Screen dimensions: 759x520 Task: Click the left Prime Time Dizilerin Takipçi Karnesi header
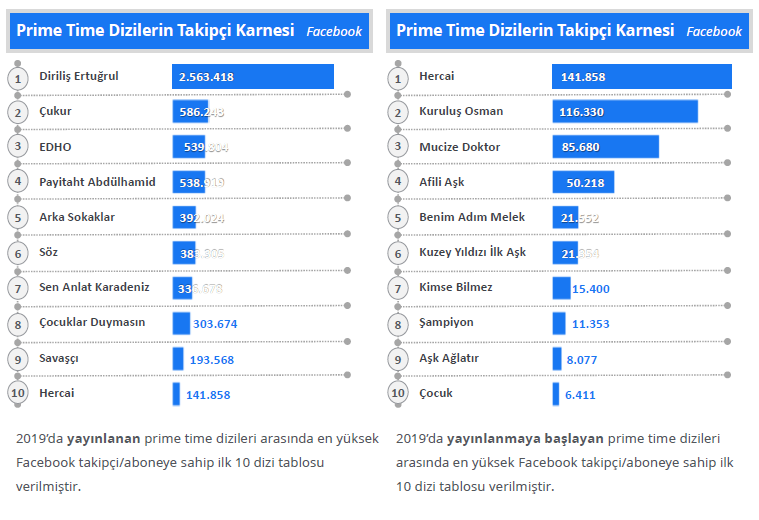(x=155, y=31)
